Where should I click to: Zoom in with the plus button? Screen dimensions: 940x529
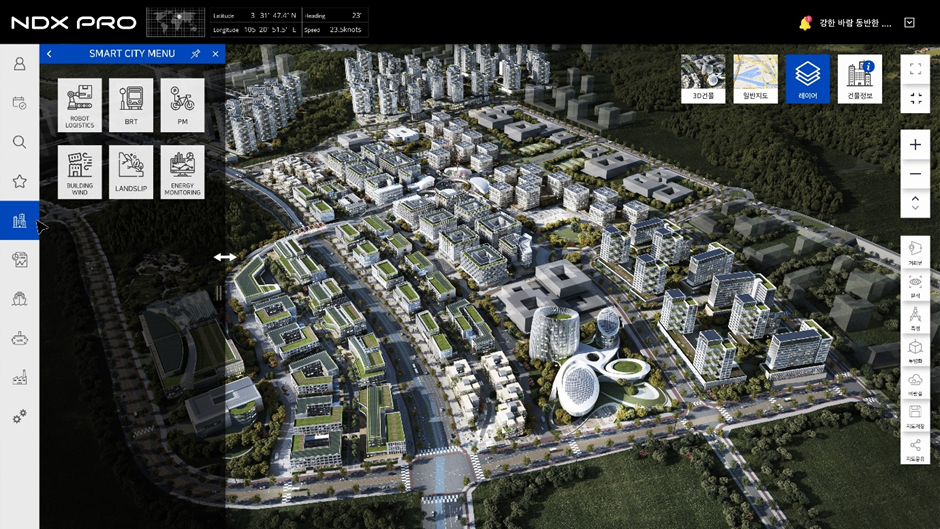(915, 145)
